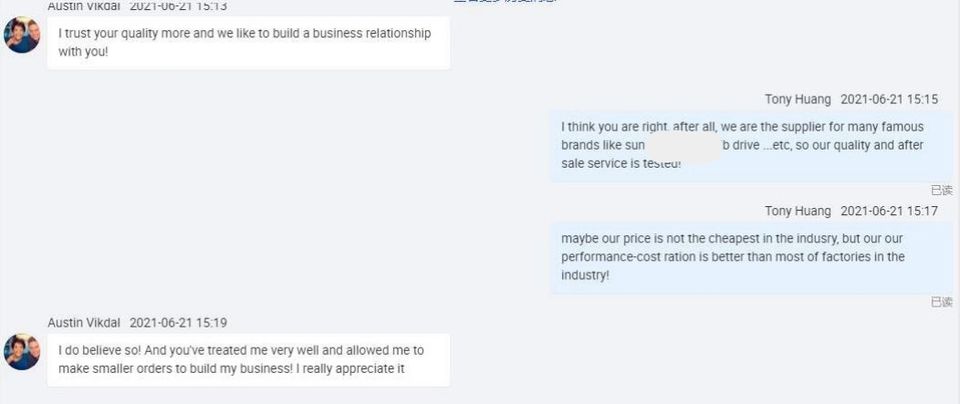Click Austin Vikdal's avatar beside the 15:13 message

(22, 36)
